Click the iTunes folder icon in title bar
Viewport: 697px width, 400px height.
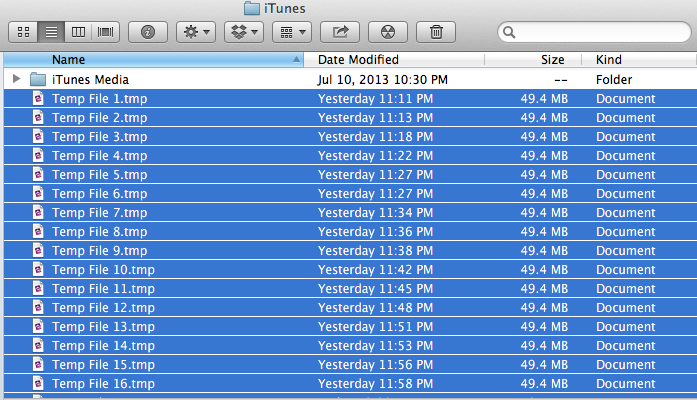point(252,8)
